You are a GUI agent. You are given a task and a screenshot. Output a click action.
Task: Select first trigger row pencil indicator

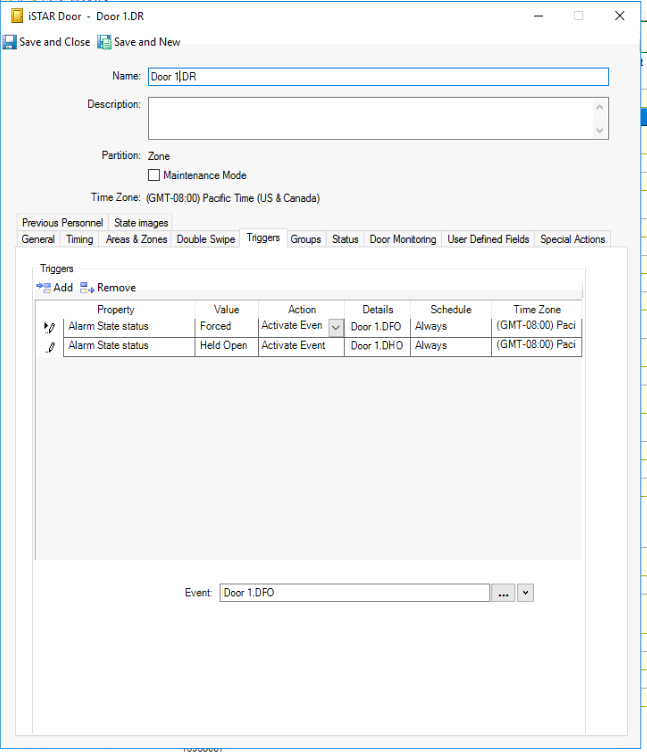50,327
